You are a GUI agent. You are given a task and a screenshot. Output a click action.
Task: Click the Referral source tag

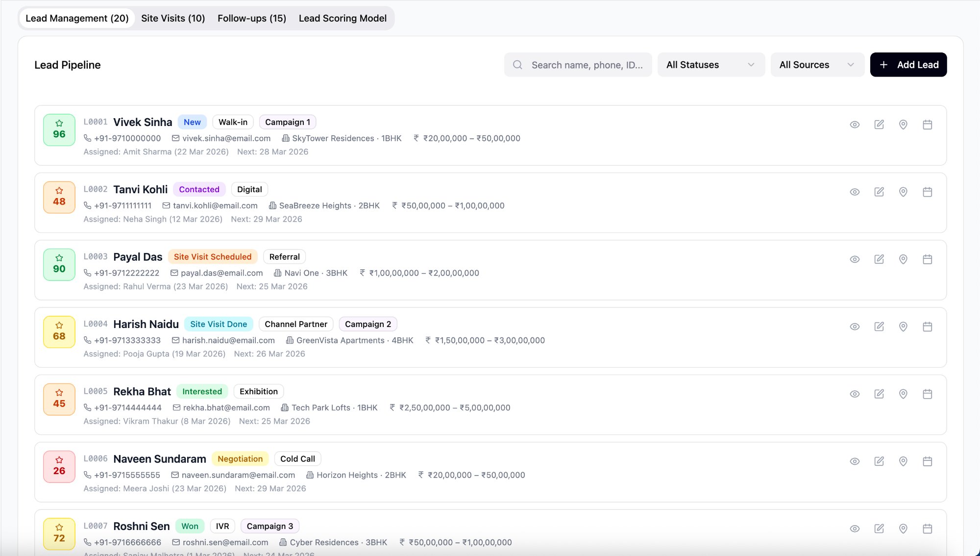pyautogui.click(x=284, y=257)
